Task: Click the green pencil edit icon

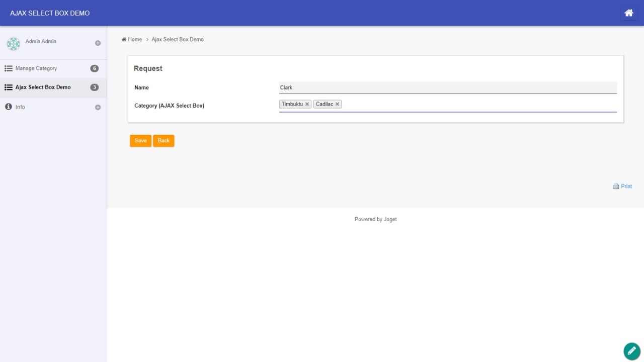Action: 631,351
